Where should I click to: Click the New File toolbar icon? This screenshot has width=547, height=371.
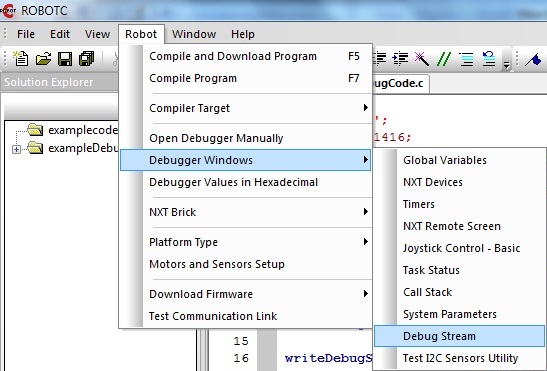point(21,58)
